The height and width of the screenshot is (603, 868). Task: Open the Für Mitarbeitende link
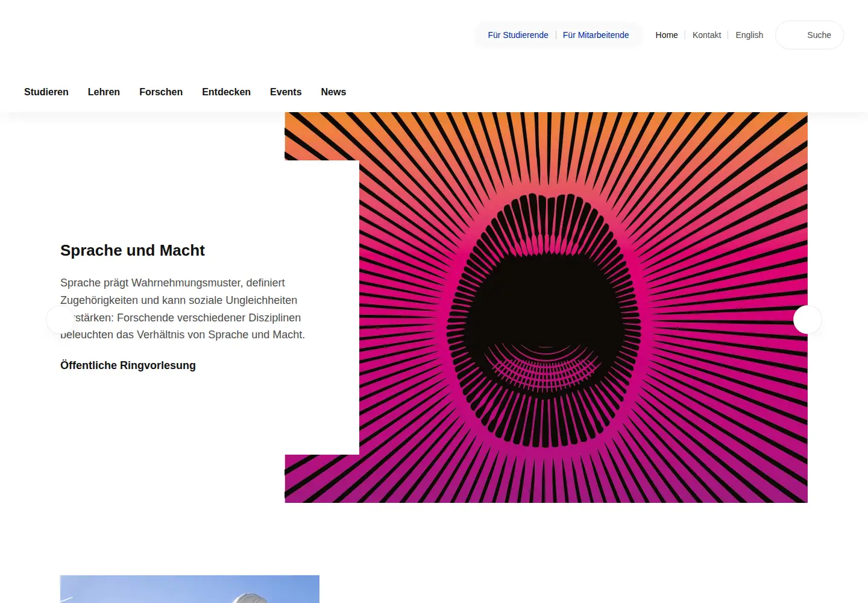click(x=596, y=35)
